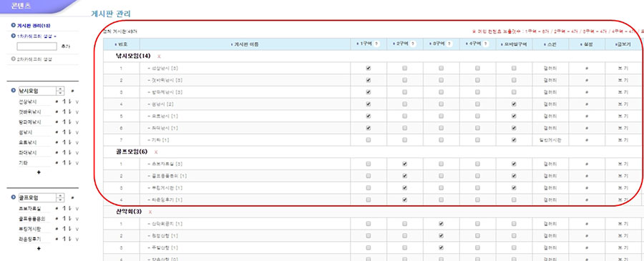Open settings icon for 낚시모임 row 1

click(x=587, y=69)
